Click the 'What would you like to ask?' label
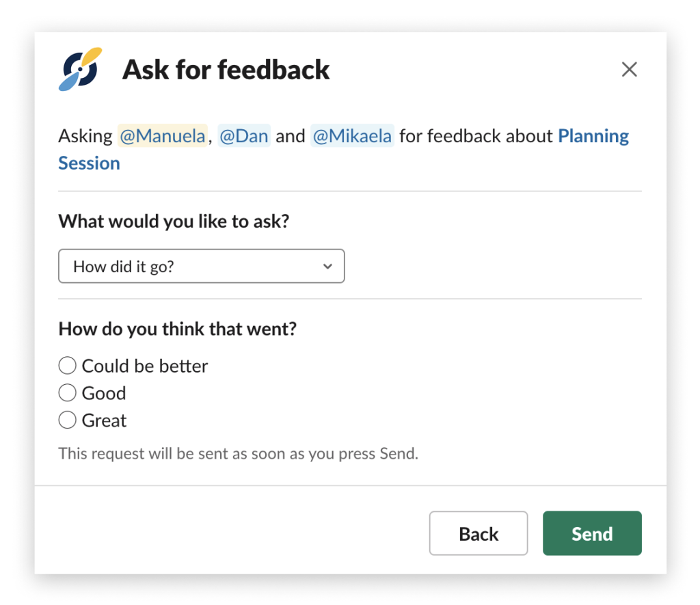 174,221
